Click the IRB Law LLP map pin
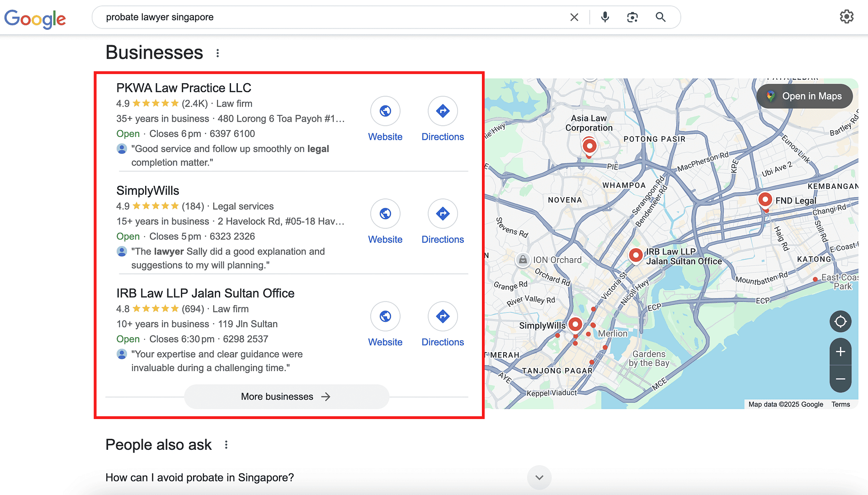Image resolution: width=868 pixels, height=495 pixels. coord(636,256)
